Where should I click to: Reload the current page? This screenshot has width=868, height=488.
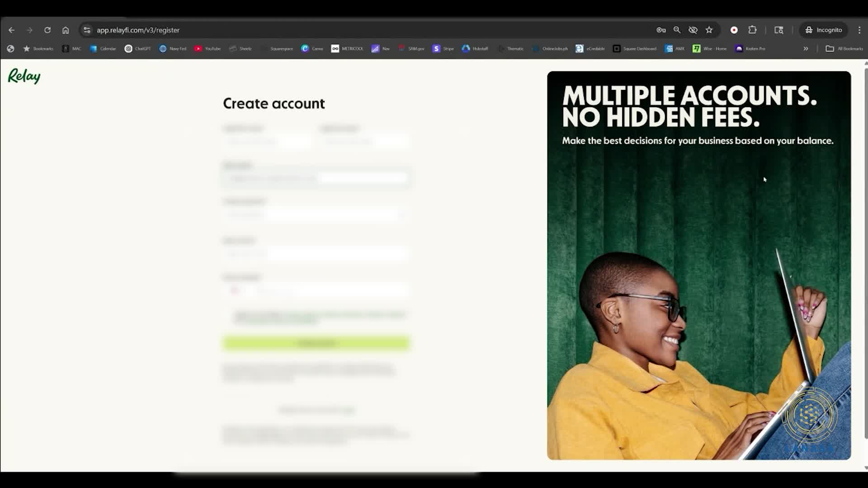(x=47, y=30)
